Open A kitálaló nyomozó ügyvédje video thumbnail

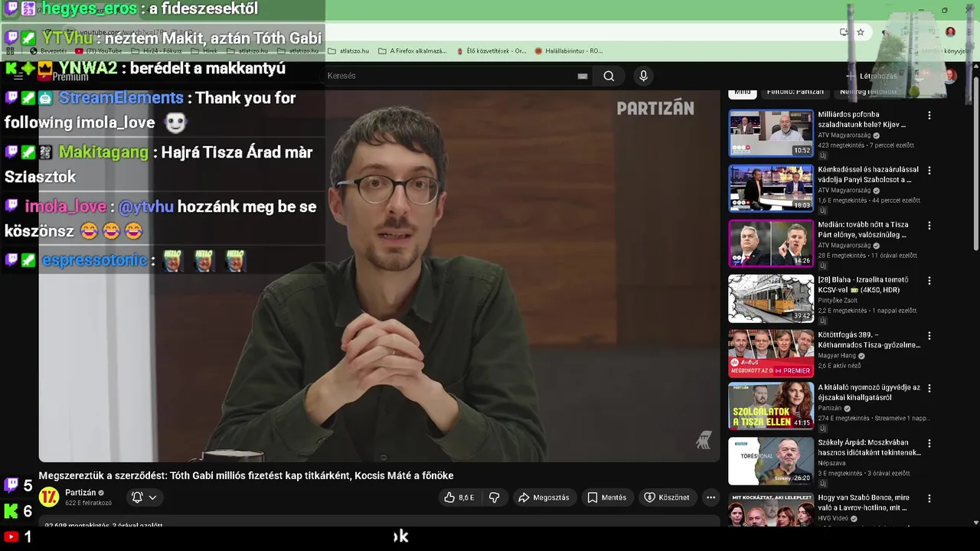[x=771, y=406]
